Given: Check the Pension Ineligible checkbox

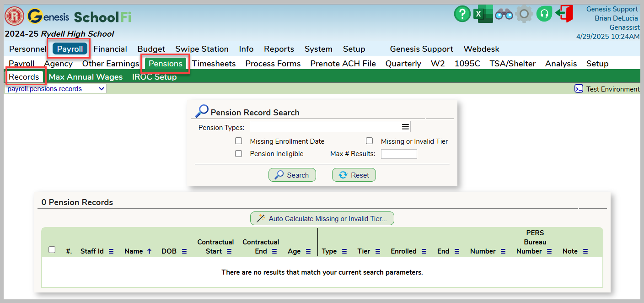Looking at the screenshot, I should pos(238,153).
